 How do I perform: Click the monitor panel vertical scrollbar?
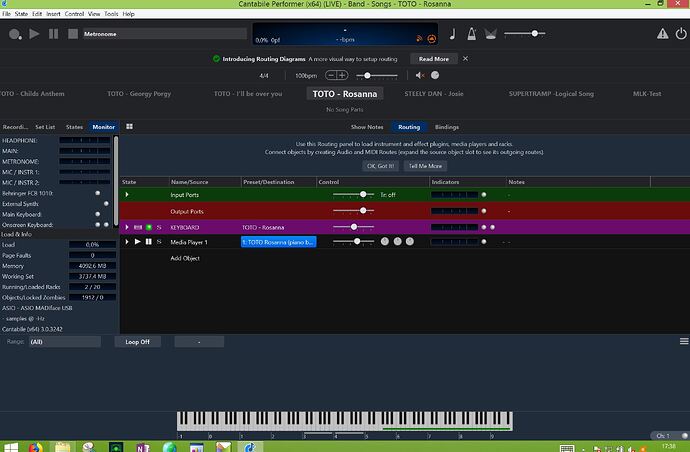pos(116,180)
